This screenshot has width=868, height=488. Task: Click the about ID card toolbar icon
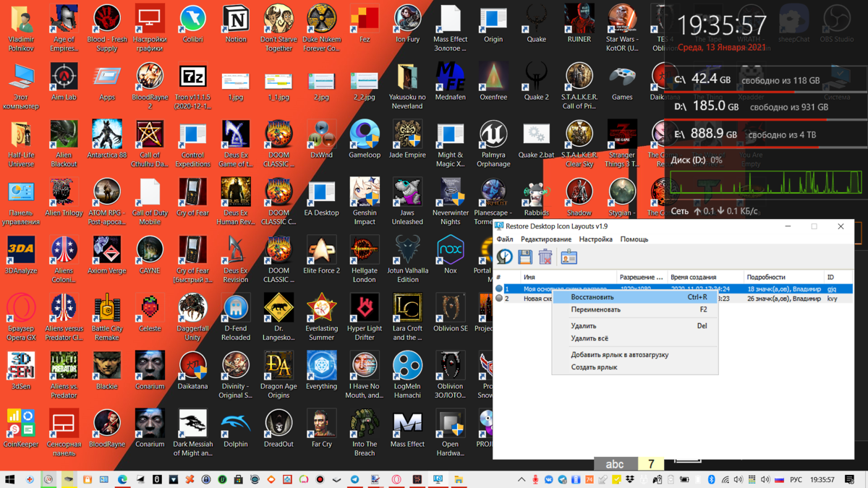click(569, 257)
